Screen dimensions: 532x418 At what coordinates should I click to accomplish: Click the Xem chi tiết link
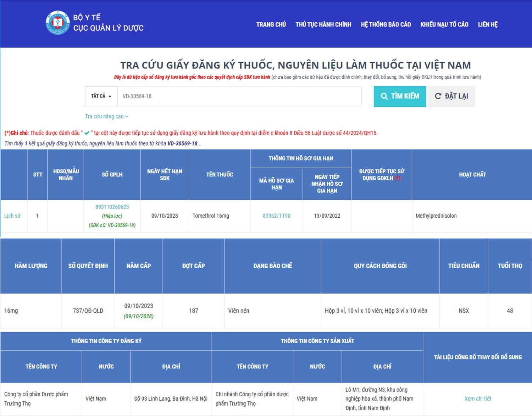point(478,399)
